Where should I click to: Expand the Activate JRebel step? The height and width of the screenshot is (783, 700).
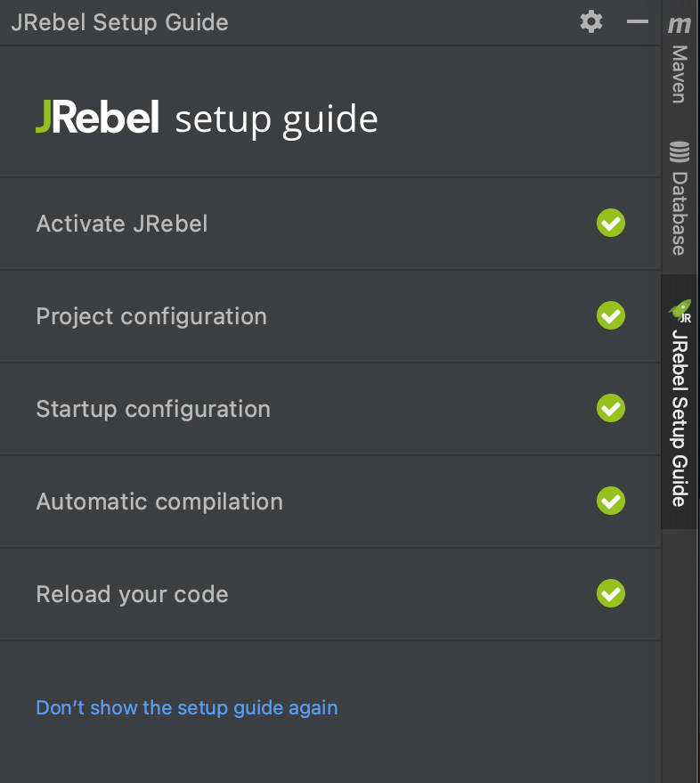(122, 224)
